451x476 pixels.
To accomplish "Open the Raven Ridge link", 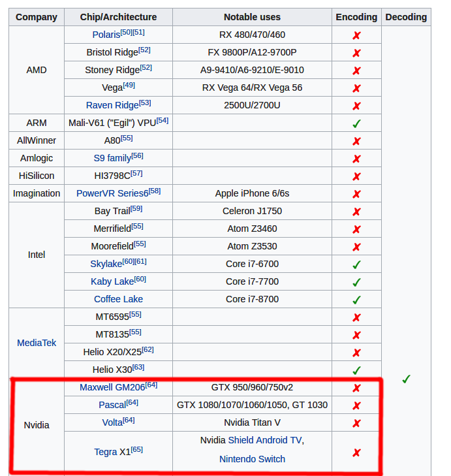I will 112,105.
